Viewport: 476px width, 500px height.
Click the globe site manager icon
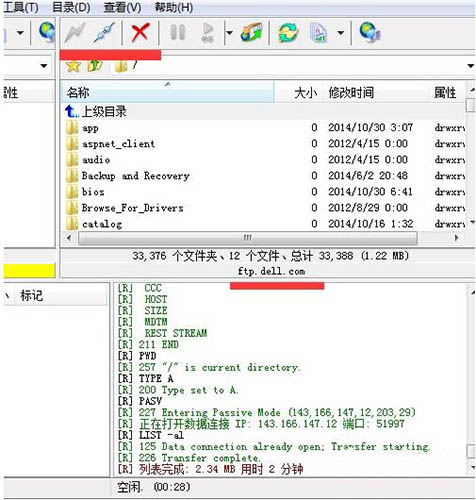coord(370,32)
